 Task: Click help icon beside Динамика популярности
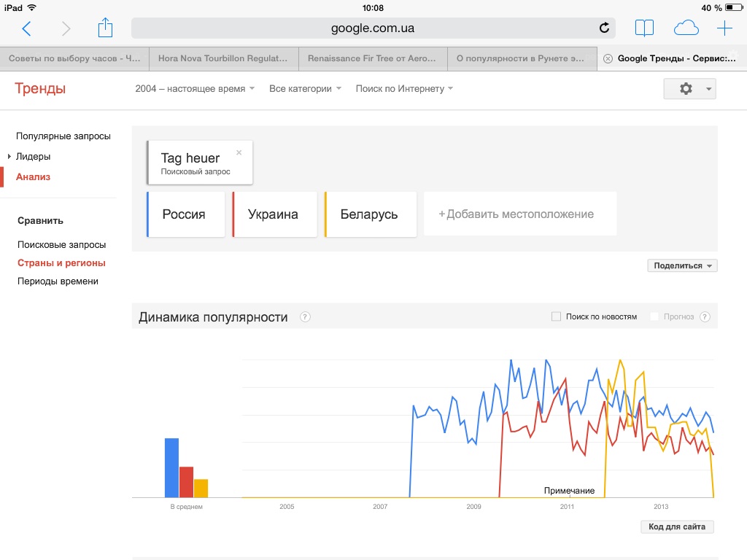pos(305,317)
